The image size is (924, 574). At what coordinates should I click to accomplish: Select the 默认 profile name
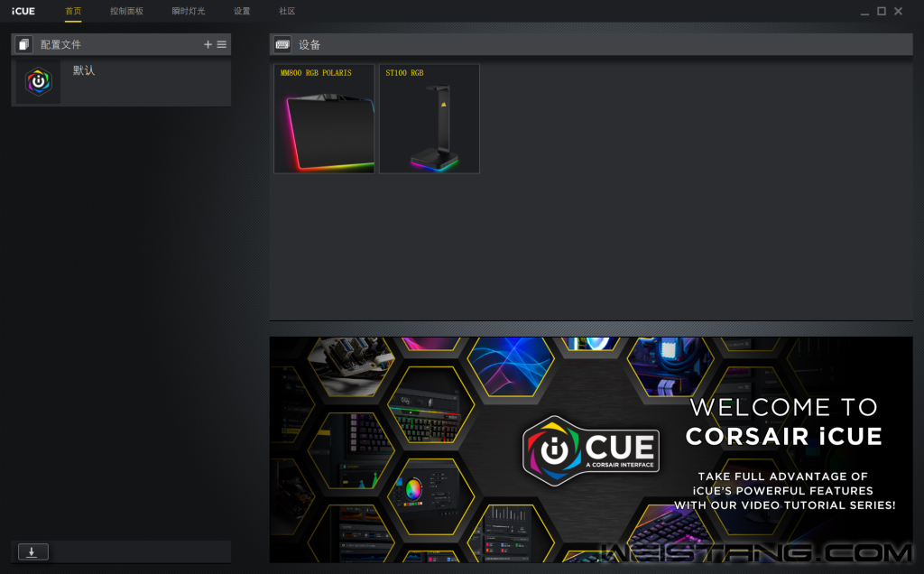click(x=84, y=70)
